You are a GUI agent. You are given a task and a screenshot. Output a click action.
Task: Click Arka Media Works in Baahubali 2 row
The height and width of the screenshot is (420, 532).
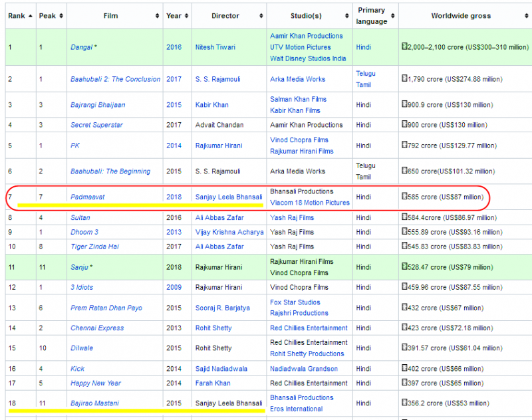297,79
